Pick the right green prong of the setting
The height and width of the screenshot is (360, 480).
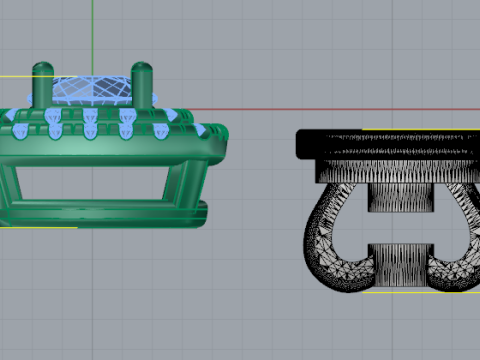(142, 85)
